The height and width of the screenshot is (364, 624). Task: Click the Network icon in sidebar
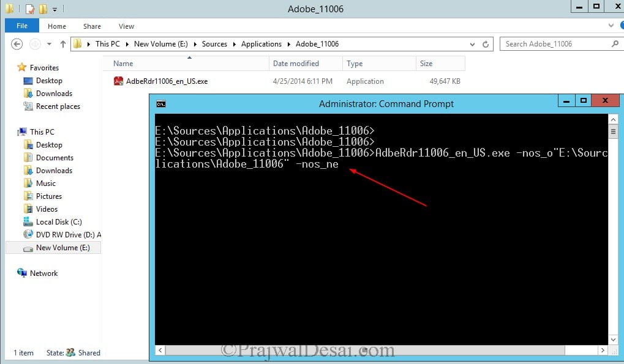coord(22,273)
